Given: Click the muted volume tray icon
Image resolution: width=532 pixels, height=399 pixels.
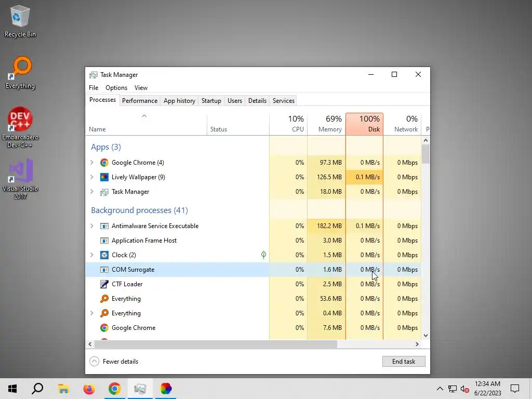Looking at the screenshot, I should pos(465,389).
